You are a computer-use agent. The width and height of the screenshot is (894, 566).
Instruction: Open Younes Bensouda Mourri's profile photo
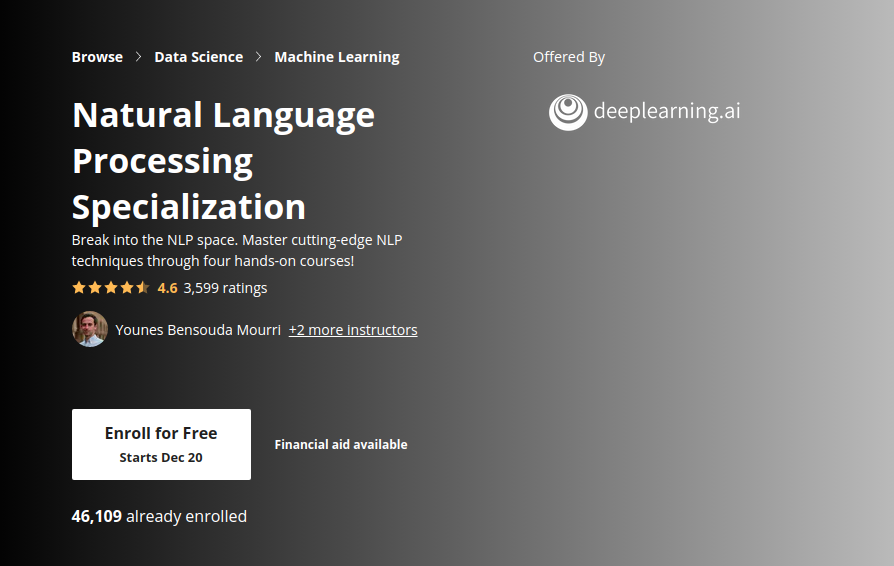coord(90,329)
